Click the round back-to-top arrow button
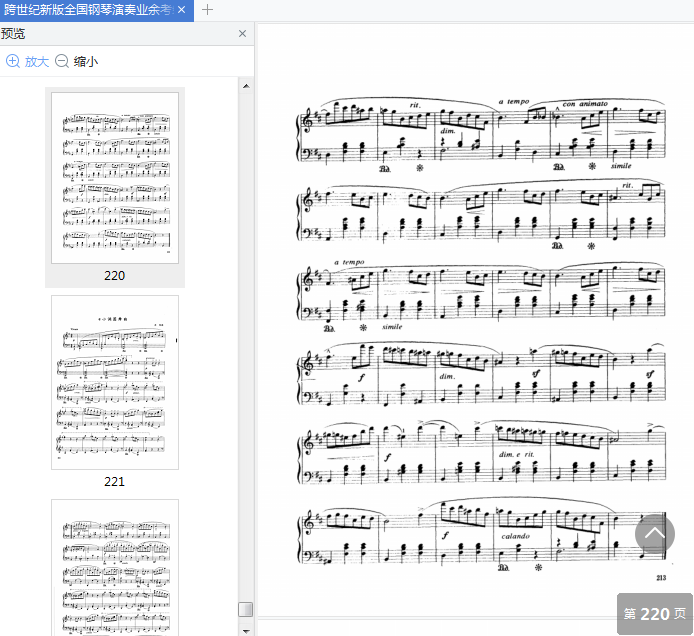 click(x=655, y=534)
